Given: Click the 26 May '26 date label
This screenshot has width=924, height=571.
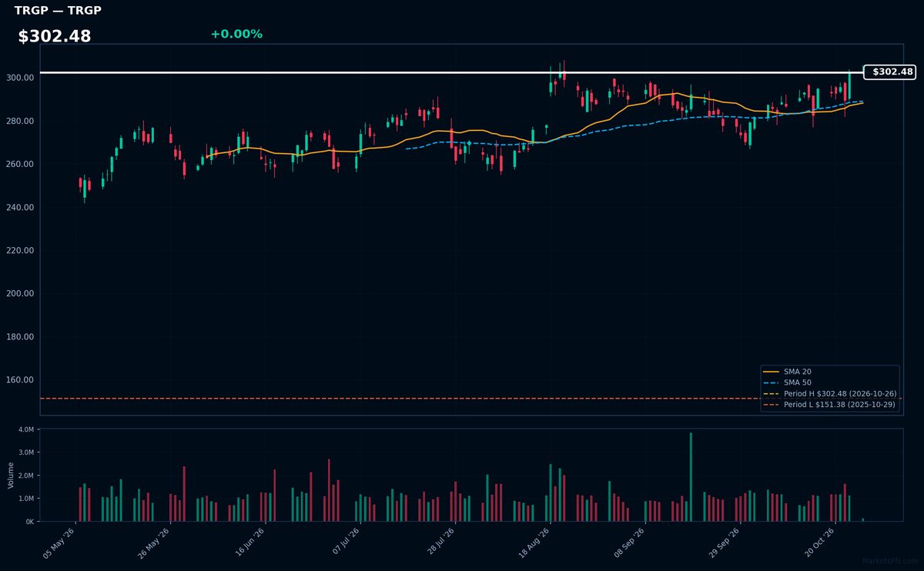Looking at the screenshot, I should point(154,543).
